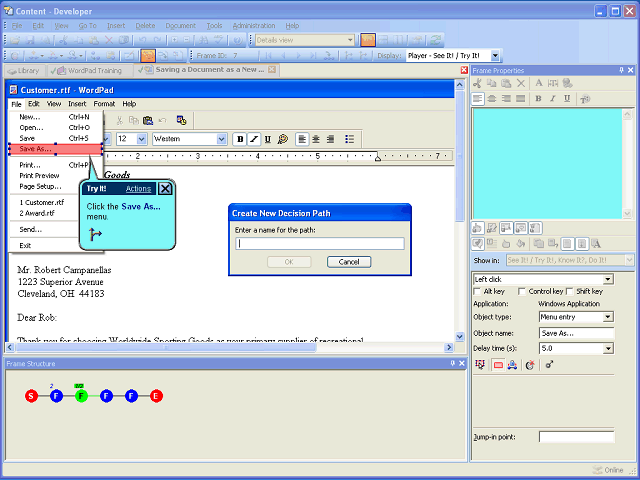Click the print-area lock icon next to the red rectangle
This screenshot has width=640, height=480.
point(513,365)
